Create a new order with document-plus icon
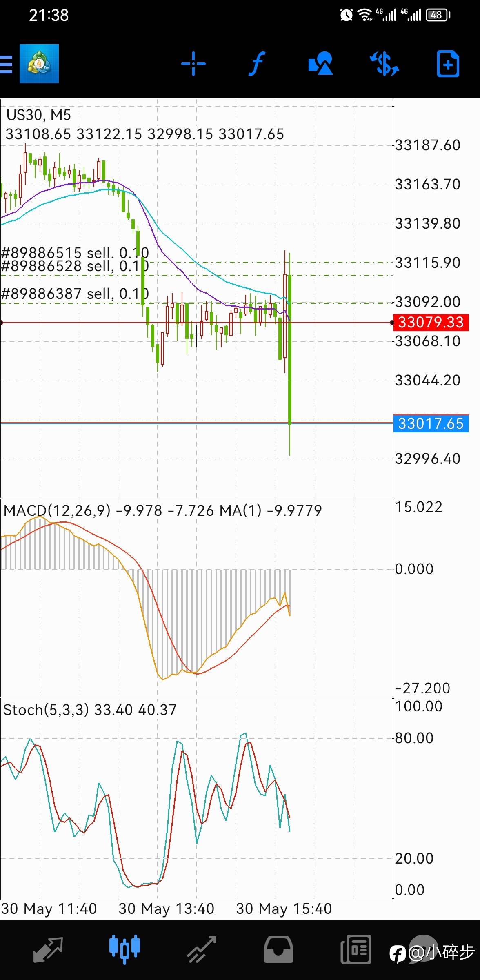The width and height of the screenshot is (480, 980). coord(448,64)
